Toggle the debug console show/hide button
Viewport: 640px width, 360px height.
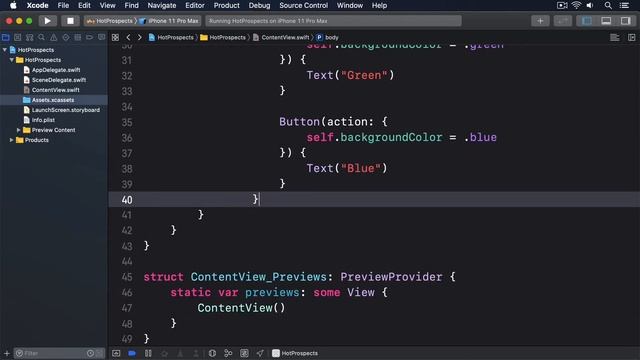point(116,353)
